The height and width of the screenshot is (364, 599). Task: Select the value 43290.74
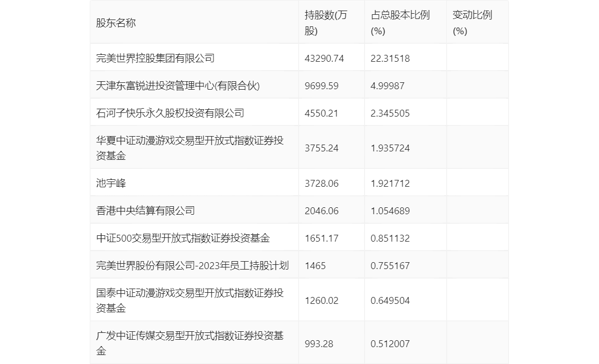[x=324, y=59]
